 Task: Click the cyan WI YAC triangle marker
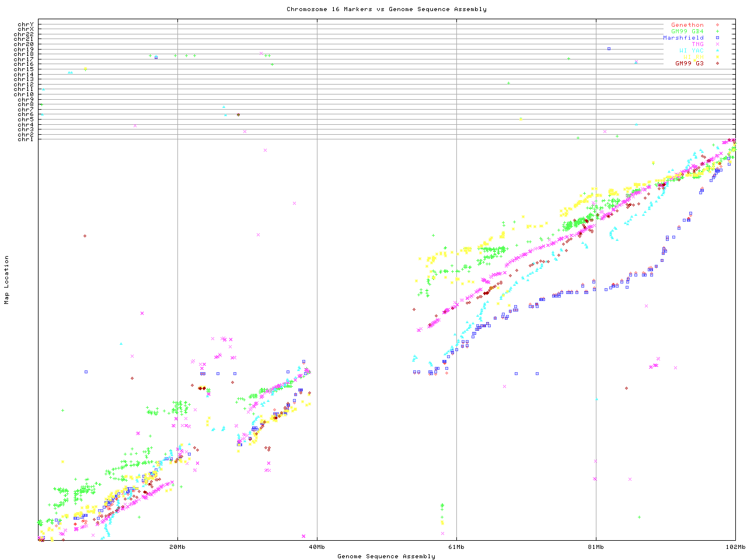pos(717,51)
